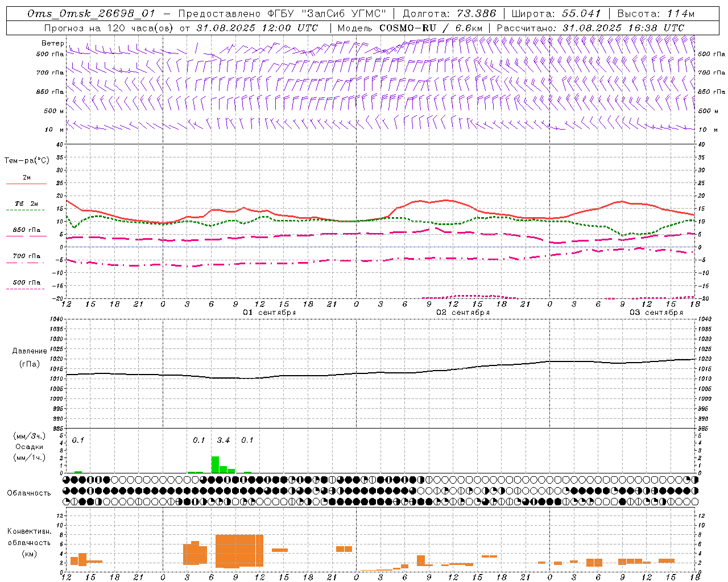
Task: Click the "Высота: 114м" header value
Action: [656, 14]
